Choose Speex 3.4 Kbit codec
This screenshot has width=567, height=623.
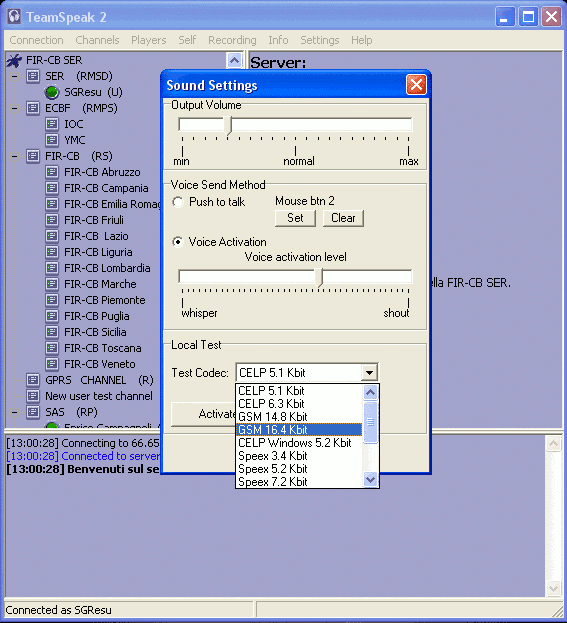pyautogui.click(x=300, y=456)
